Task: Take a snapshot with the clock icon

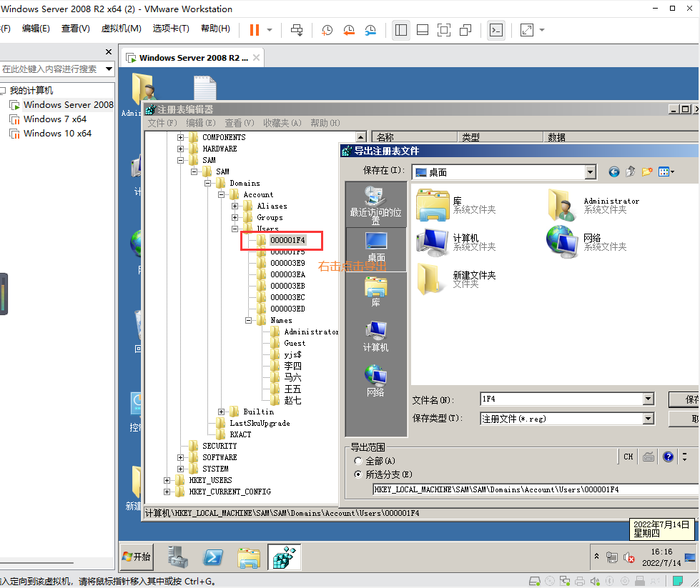Action: (x=327, y=30)
